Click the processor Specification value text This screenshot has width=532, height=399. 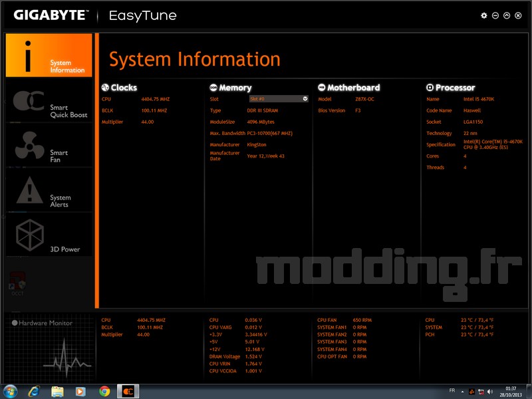[x=493, y=144]
